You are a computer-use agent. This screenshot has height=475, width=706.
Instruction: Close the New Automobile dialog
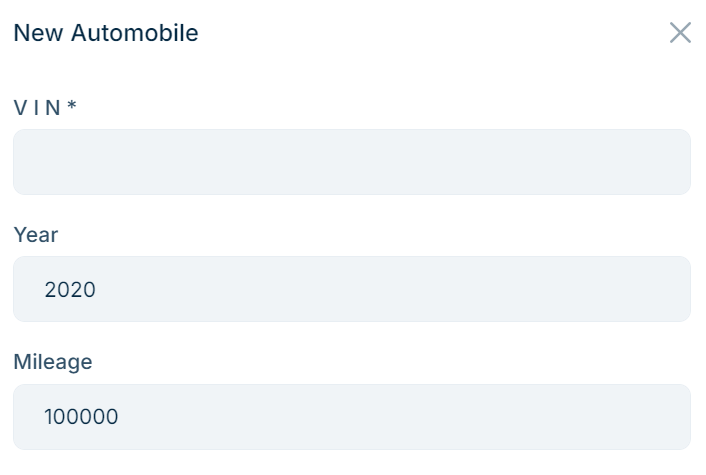[x=680, y=33]
